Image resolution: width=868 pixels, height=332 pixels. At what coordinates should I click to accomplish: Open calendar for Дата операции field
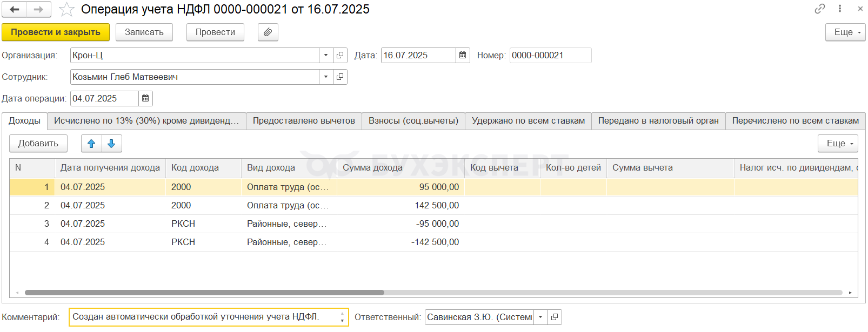point(145,98)
